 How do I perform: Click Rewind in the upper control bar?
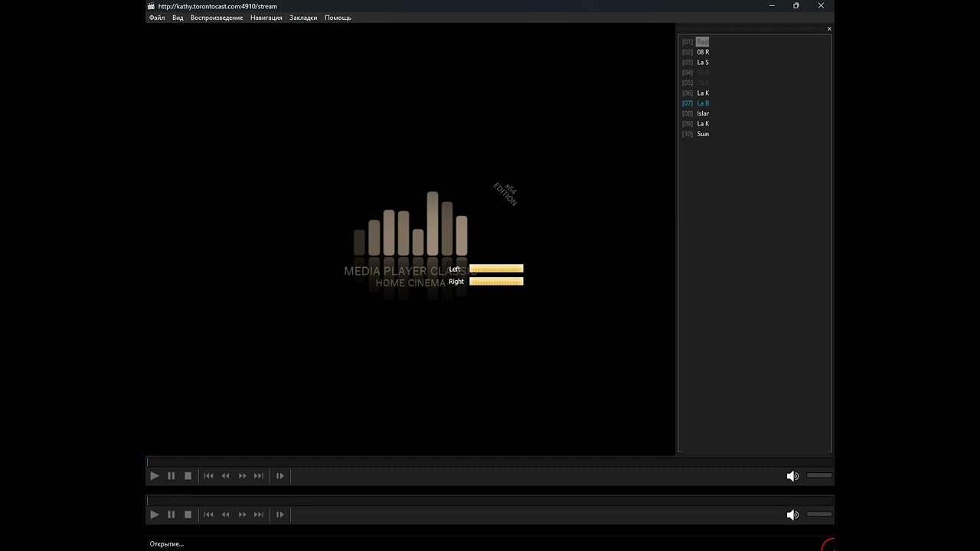click(225, 476)
